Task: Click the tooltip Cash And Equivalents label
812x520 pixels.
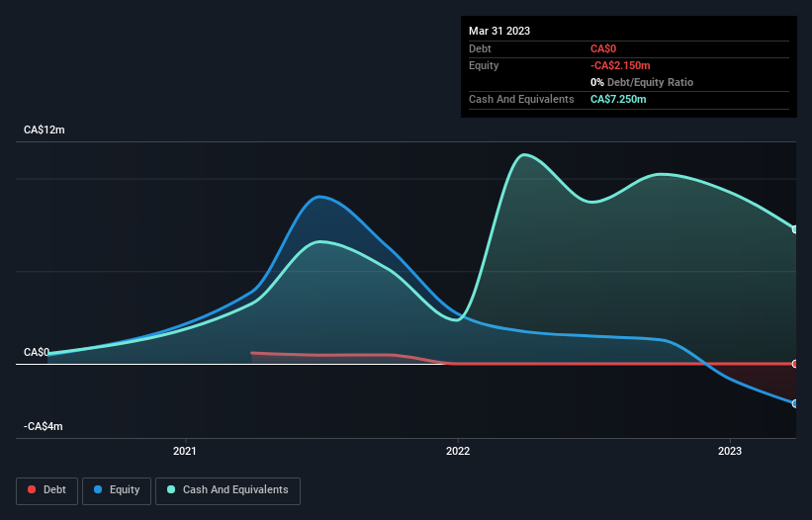Action: (521, 99)
